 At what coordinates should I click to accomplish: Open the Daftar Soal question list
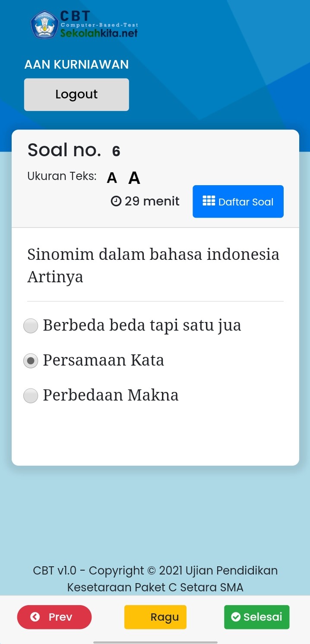click(238, 202)
